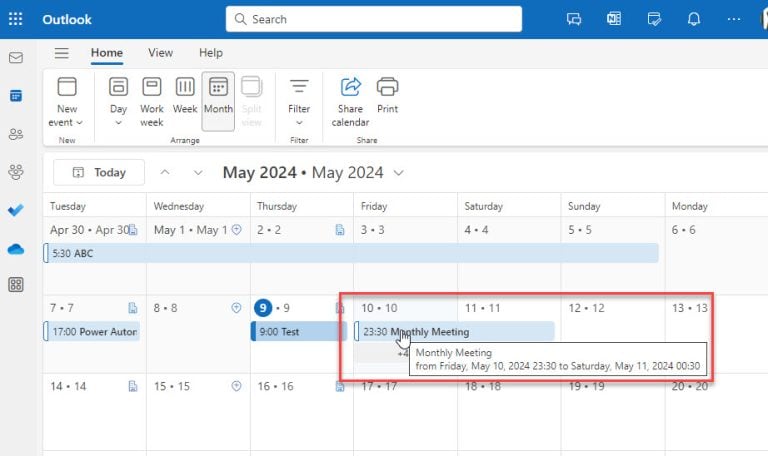This screenshot has width=768, height=456.
Task: Go to next month with down chevron
Action: coord(198,172)
